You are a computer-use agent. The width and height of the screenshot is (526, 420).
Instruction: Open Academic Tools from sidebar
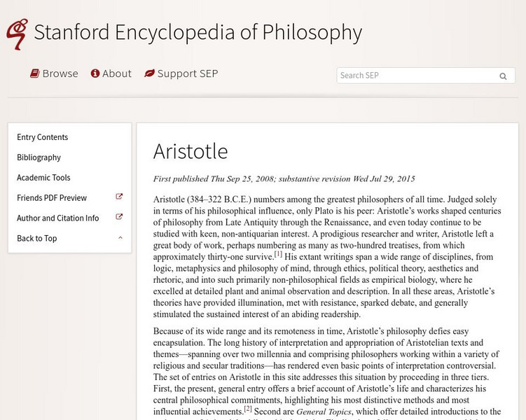[x=43, y=178]
